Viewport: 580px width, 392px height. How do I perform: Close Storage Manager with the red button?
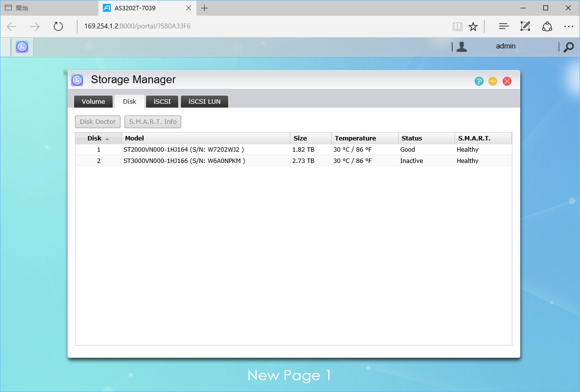click(x=507, y=81)
